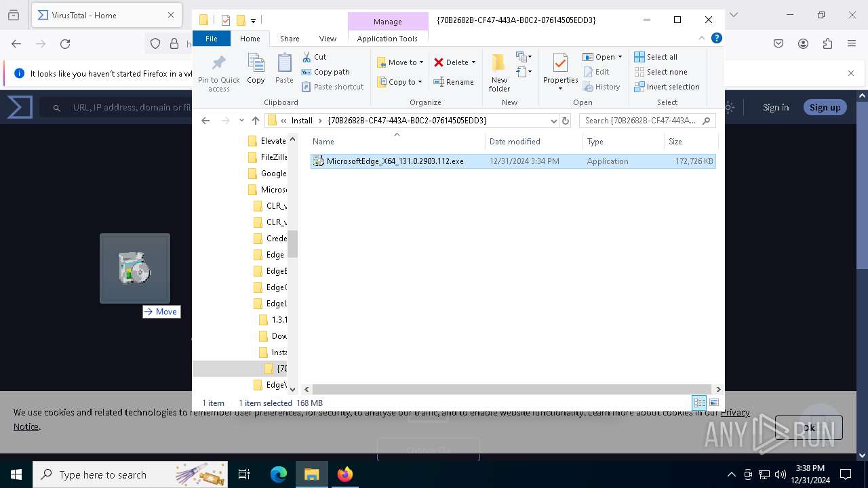868x488 pixels.
Task: Open Task View on taskbar
Action: 244,474
